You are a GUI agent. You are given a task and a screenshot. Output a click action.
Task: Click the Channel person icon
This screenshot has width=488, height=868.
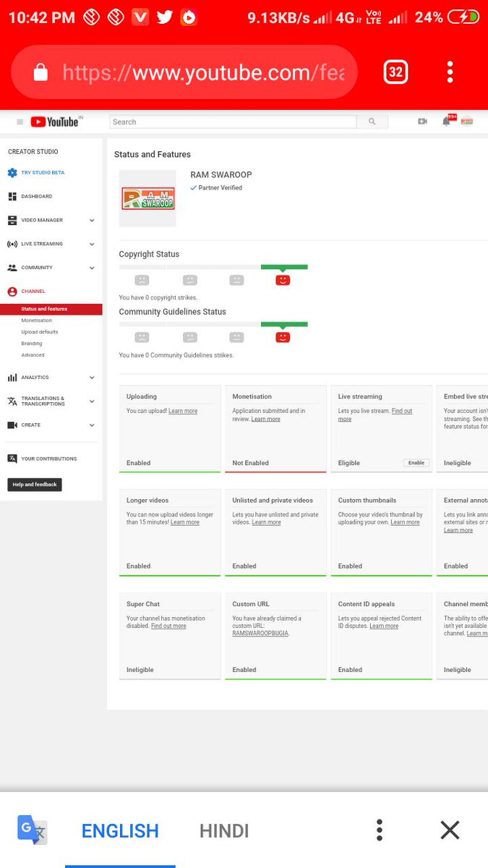[12, 292]
